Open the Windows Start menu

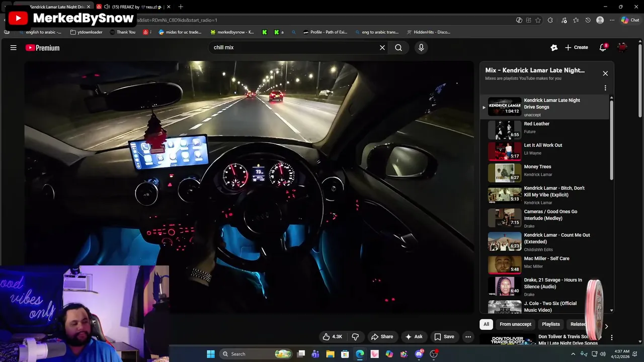click(211, 354)
